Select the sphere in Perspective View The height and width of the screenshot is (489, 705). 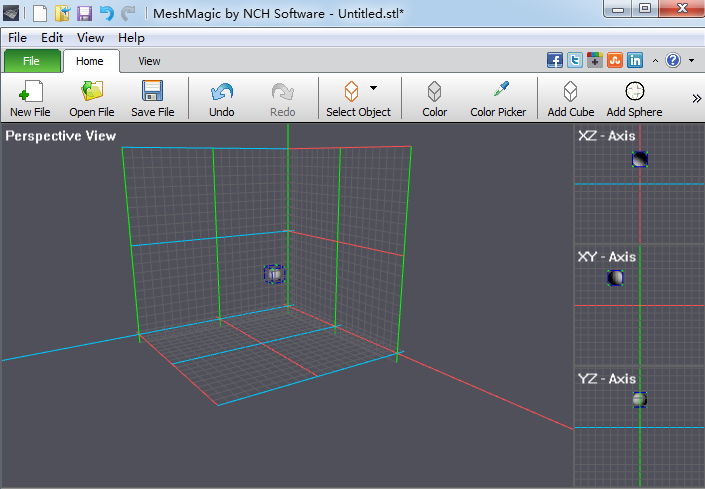point(274,274)
